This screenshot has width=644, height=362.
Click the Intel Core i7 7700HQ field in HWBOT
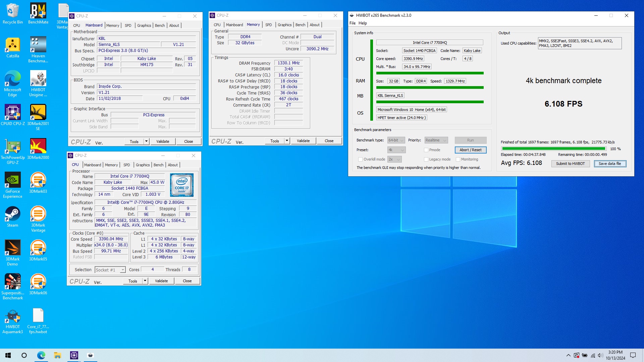430,43
